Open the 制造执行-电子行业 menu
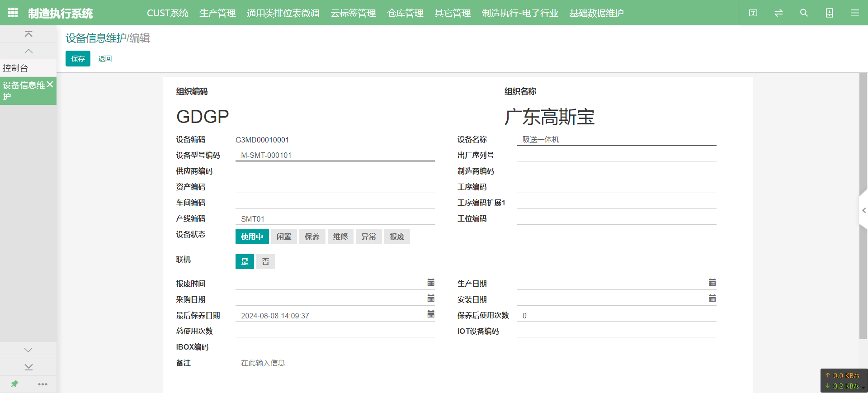The height and width of the screenshot is (393, 868). [520, 13]
